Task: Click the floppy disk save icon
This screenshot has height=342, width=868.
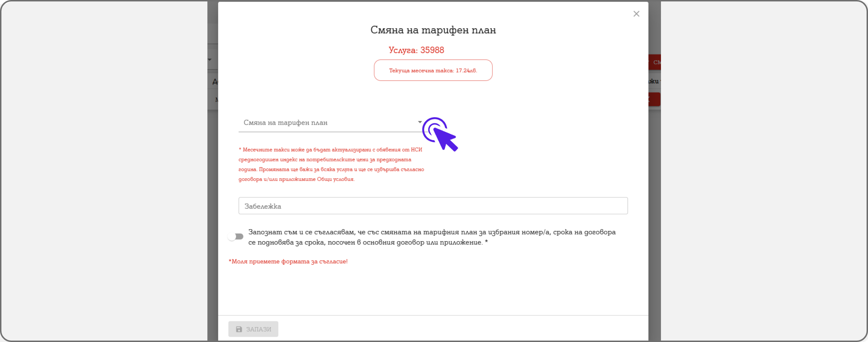Action: [239, 329]
